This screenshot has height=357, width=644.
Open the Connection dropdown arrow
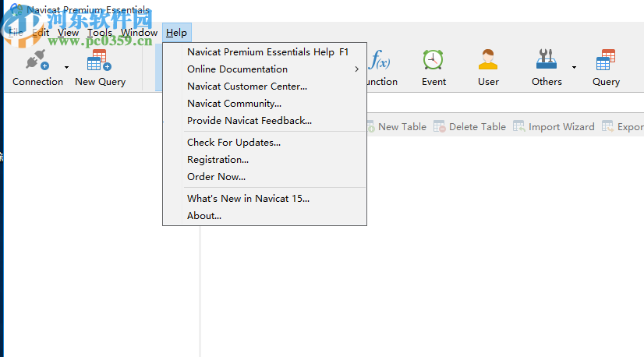pyautogui.click(x=66, y=67)
